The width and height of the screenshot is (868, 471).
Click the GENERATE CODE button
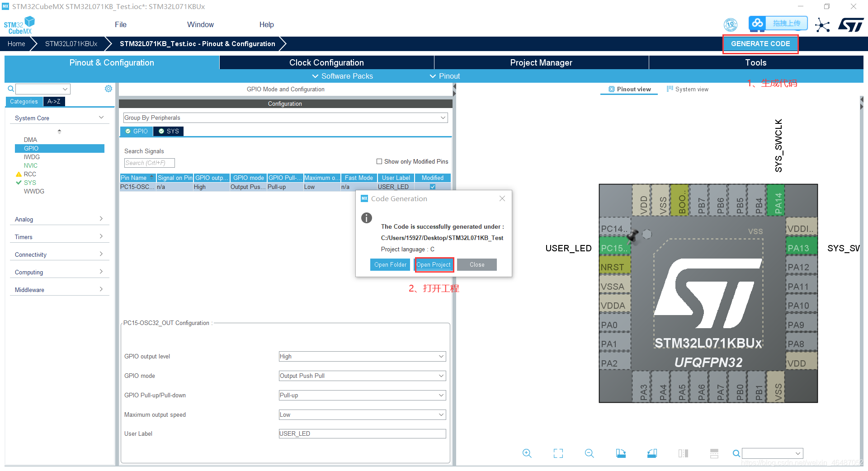(x=760, y=44)
